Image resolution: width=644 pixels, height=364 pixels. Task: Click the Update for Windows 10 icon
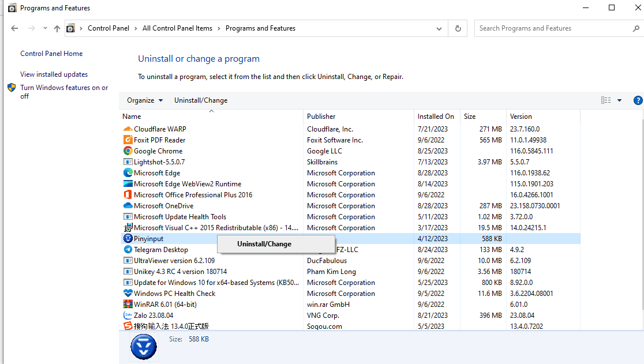[x=128, y=282]
